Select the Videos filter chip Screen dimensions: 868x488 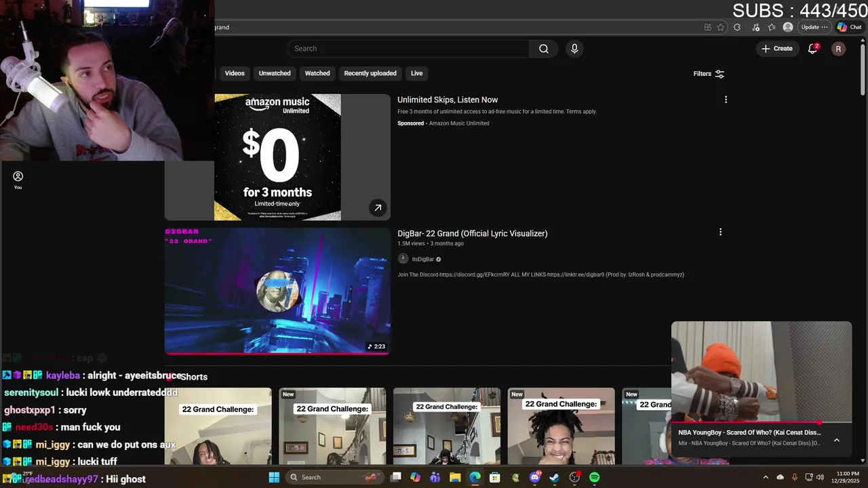[x=235, y=73]
